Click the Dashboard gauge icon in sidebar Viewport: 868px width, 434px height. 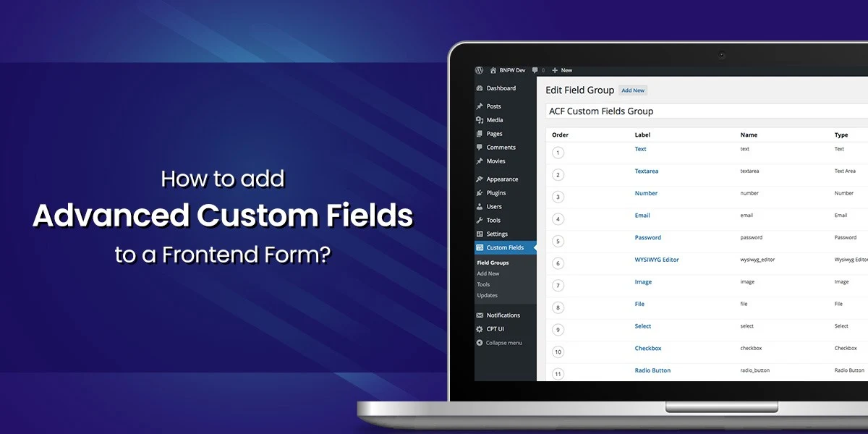480,88
